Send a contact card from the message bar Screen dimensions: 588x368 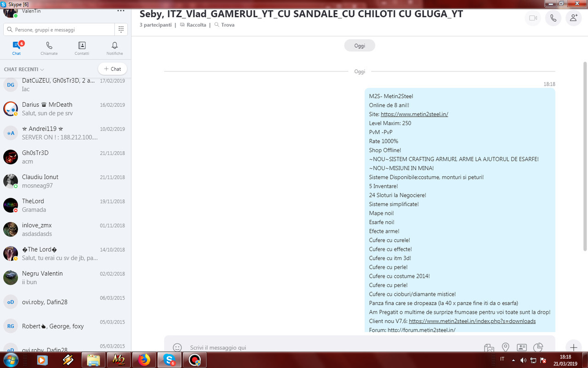click(522, 348)
